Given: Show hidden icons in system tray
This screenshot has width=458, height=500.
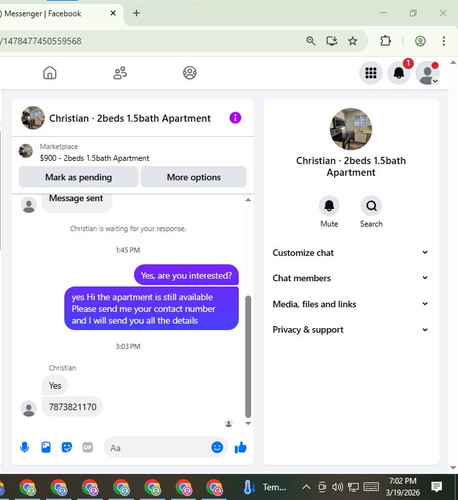Looking at the screenshot, I should pos(306,487).
